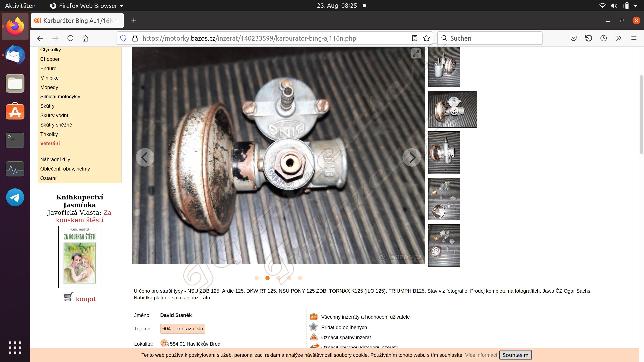The image size is (644, 362).
Task: Open the clock and calendar menu
Action: coord(337,5)
